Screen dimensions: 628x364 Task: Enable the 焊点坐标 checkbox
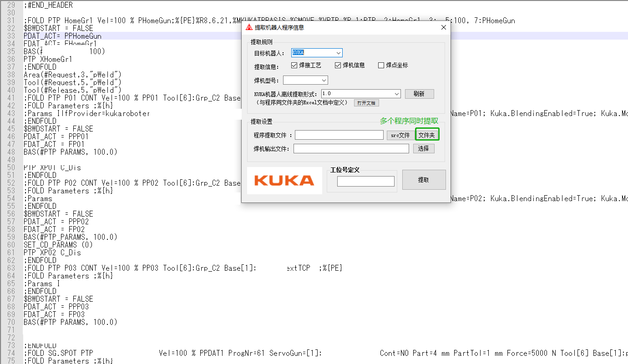381,64
